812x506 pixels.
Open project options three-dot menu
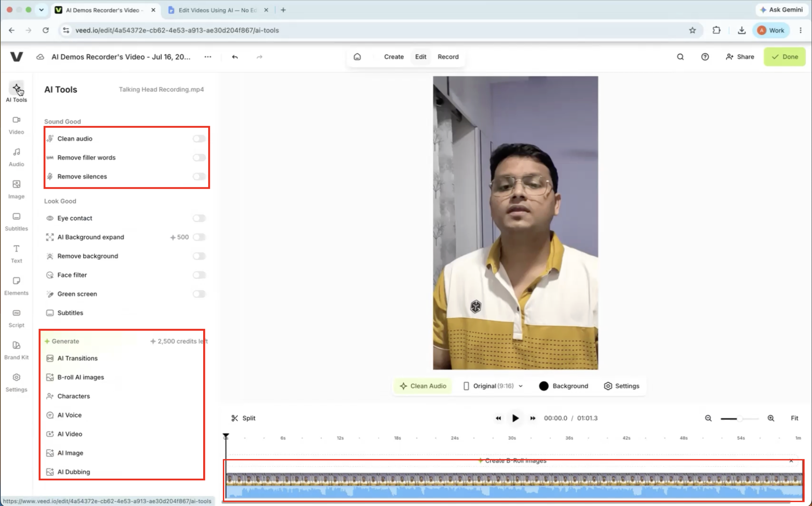[x=208, y=56]
